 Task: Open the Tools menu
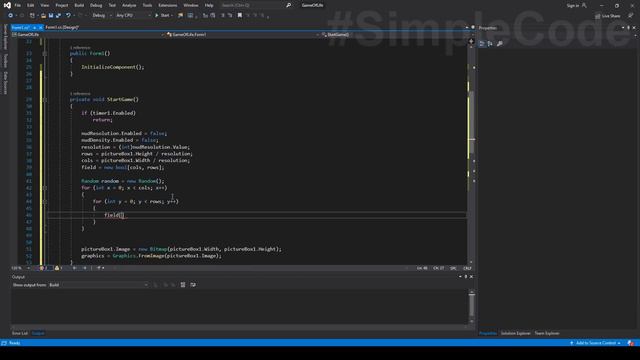point(147,5)
